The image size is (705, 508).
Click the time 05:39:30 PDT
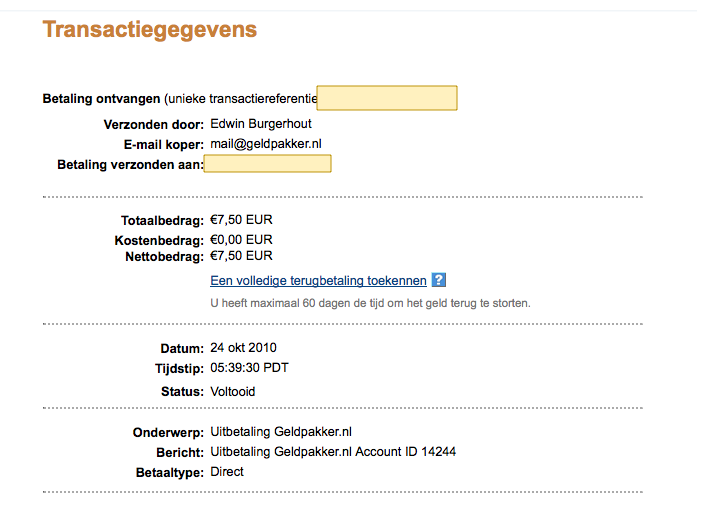[249, 368]
